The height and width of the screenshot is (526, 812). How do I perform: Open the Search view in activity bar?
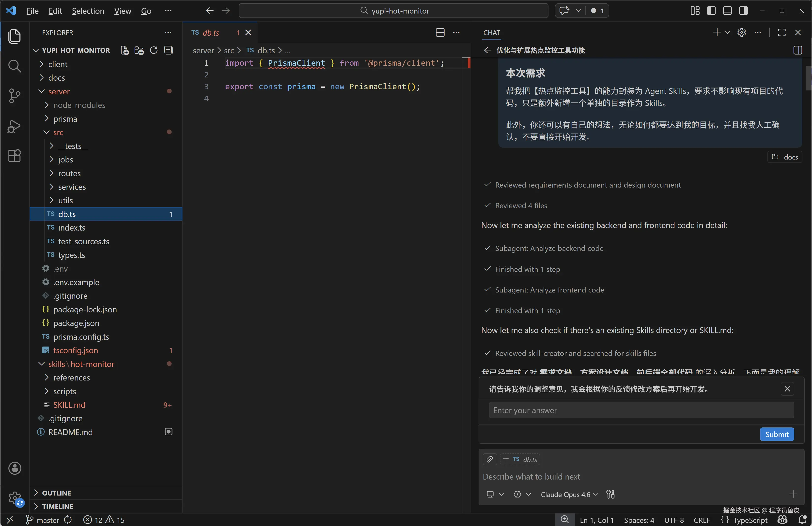[14, 66]
